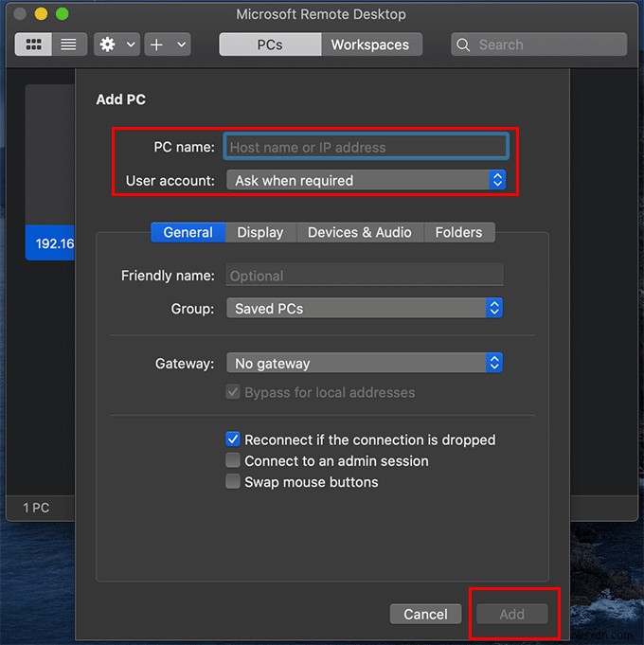Viewport: 644px width, 645px height.
Task: Focus the PC name input field
Action: pyautogui.click(x=366, y=147)
